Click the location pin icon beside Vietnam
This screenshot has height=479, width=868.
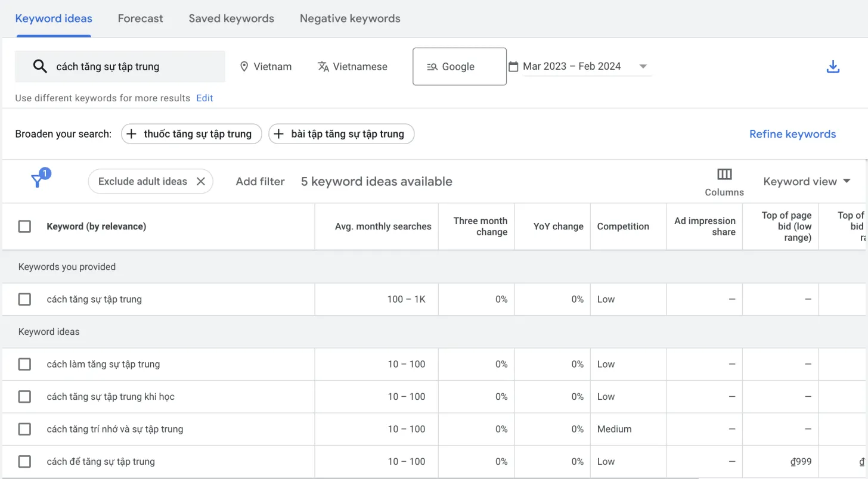pos(244,66)
